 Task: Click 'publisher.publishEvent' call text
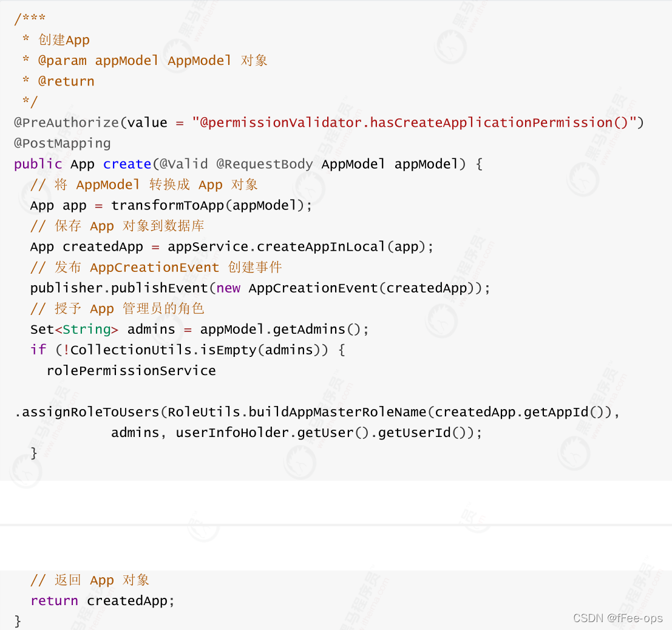pos(119,288)
